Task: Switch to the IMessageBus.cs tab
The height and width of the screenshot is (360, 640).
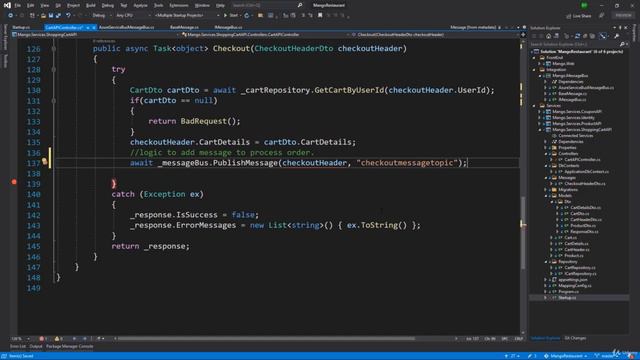Action: point(228,27)
